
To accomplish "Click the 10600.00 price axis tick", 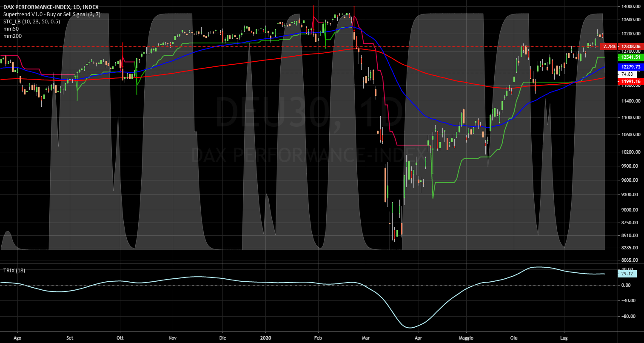I will (x=631, y=135).
